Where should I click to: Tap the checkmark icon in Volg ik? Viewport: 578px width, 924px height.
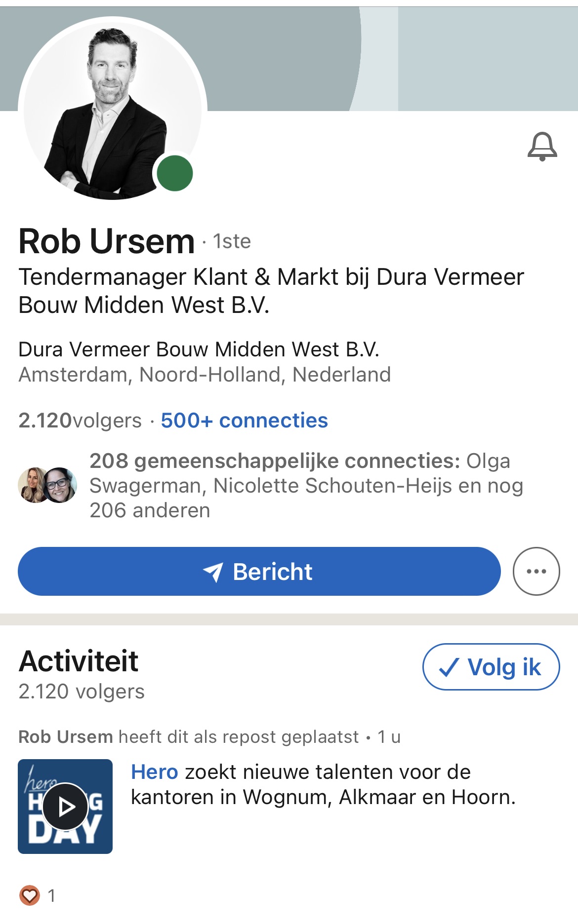pos(449,667)
